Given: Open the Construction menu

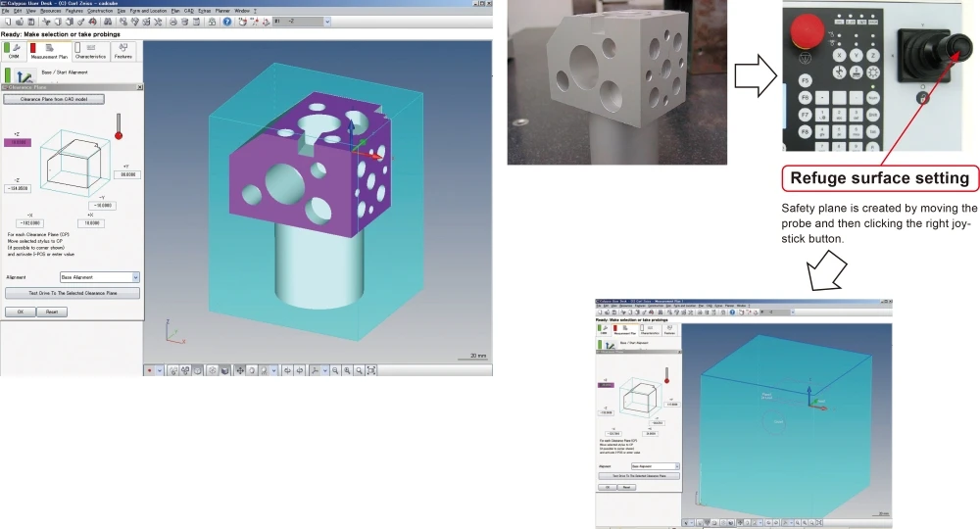Looking at the screenshot, I should click(x=101, y=10).
